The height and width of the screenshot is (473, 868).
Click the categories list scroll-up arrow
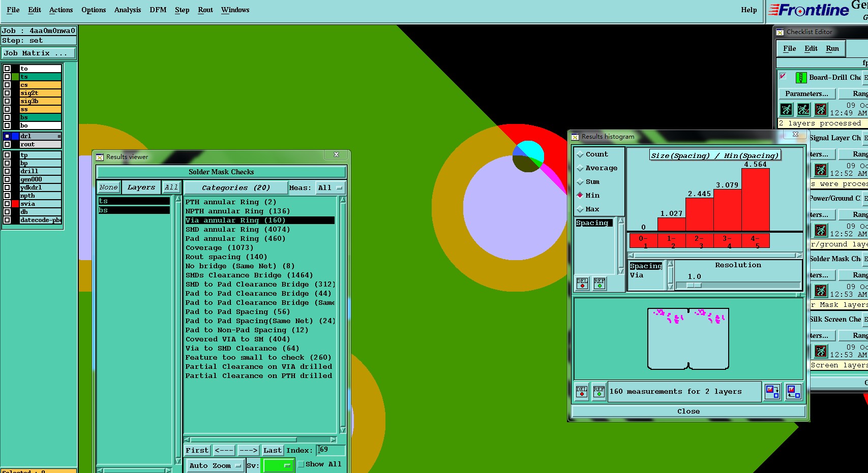[343, 200]
